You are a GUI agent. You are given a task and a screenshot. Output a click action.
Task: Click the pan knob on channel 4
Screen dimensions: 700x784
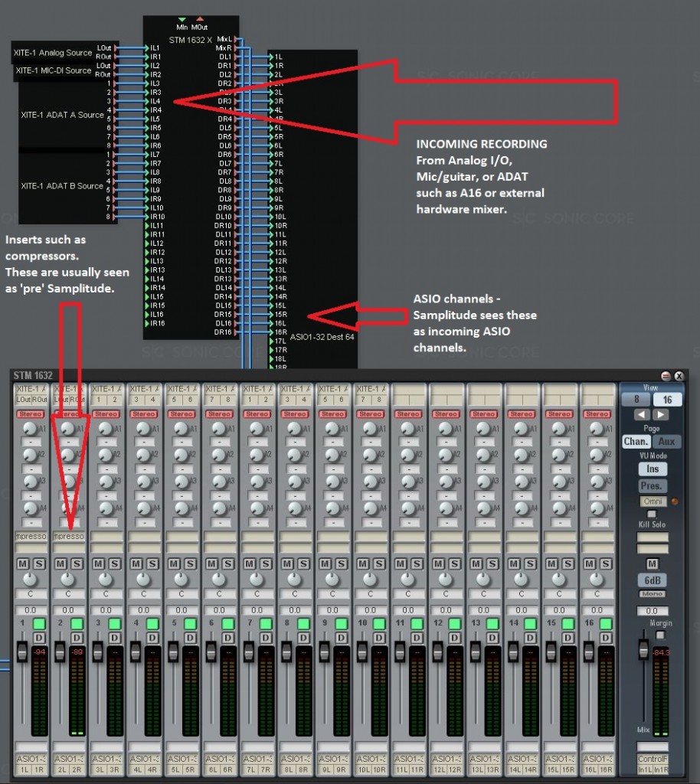pyautogui.click(x=143, y=579)
